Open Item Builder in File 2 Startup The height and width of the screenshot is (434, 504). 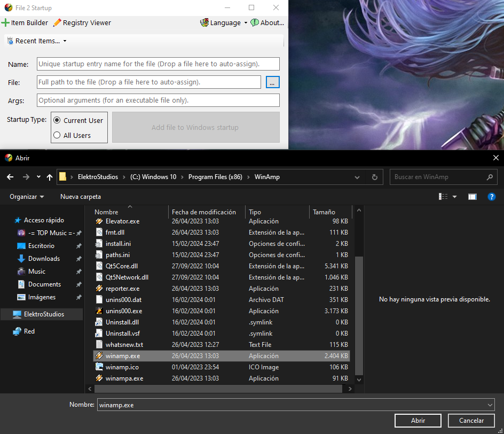point(25,23)
